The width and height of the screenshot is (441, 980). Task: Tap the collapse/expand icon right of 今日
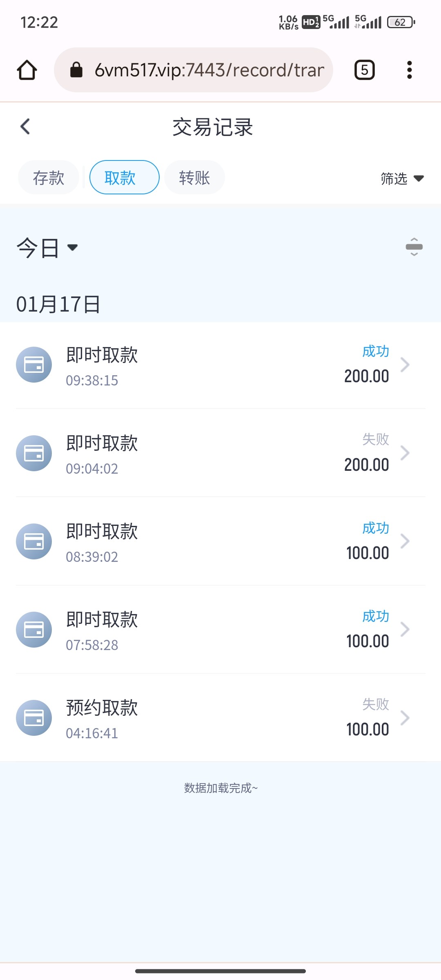point(414,247)
